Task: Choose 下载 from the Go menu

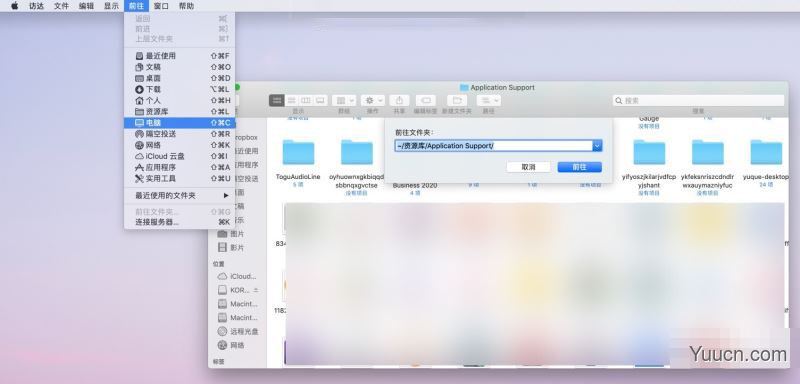Action: [x=180, y=89]
